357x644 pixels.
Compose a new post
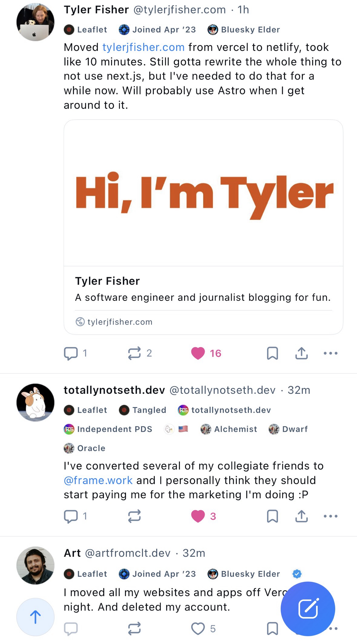click(308, 609)
